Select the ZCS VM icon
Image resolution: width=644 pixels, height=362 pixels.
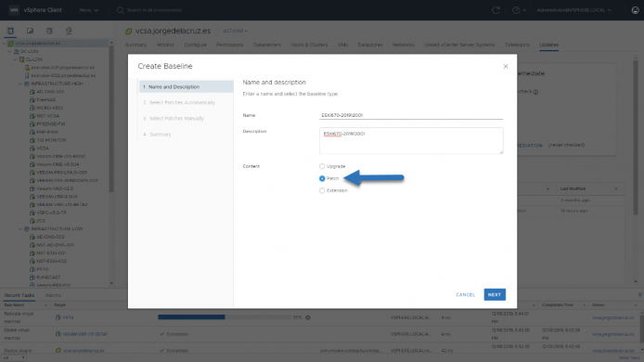[32, 221]
